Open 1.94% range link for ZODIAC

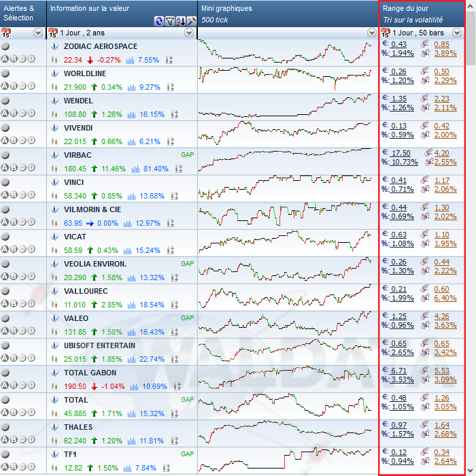403,53
